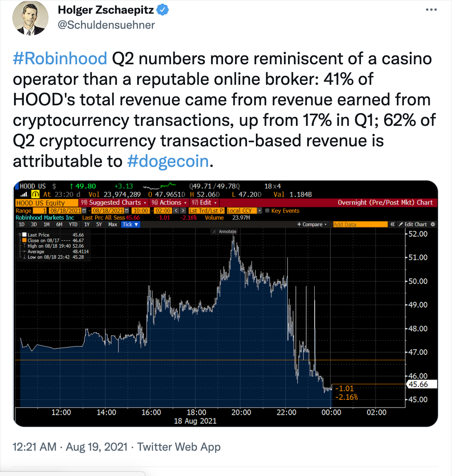Click next range arrow button

(x=183, y=211)
